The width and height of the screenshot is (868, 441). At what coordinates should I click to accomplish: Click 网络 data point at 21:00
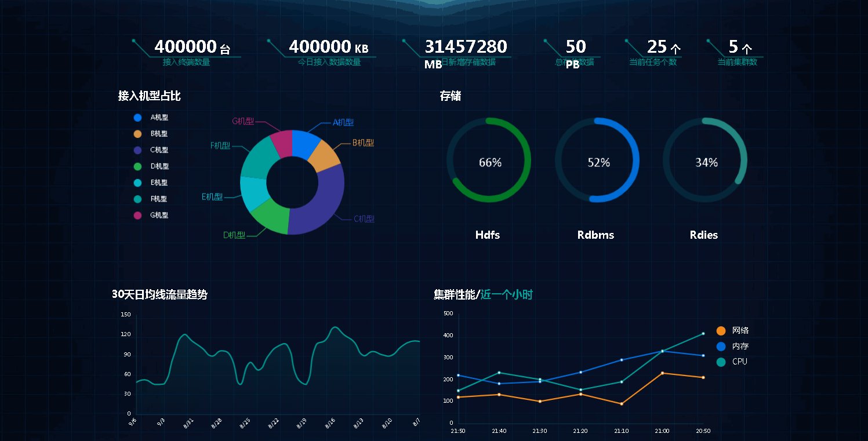(x=663, y=373)
